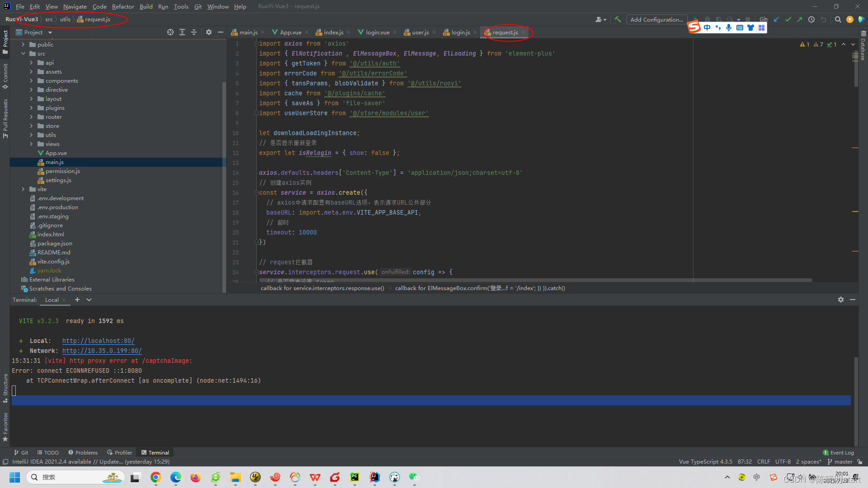Collapse the src folder
868x488 pixels.
[x=23, y=54]
